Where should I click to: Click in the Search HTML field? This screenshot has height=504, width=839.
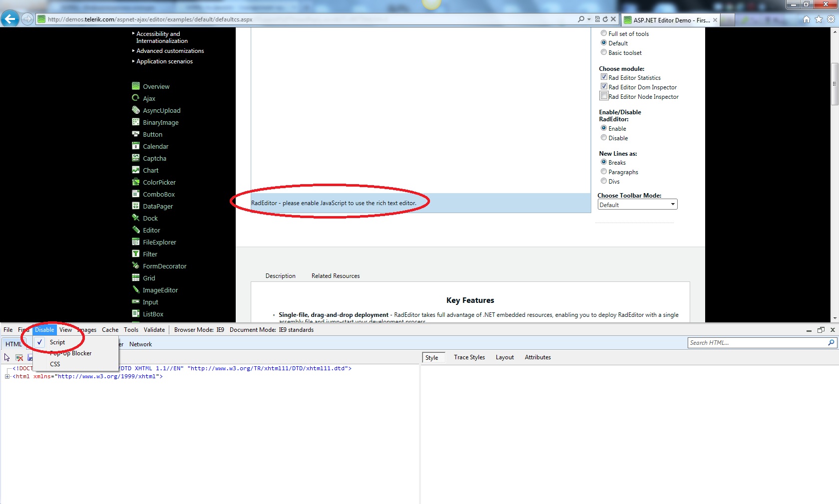(758, 343)
